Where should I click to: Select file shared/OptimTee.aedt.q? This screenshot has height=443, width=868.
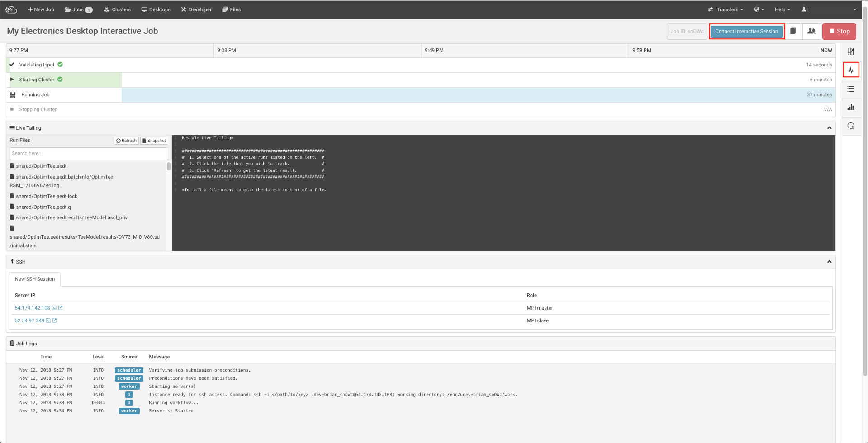click(40, 207)
